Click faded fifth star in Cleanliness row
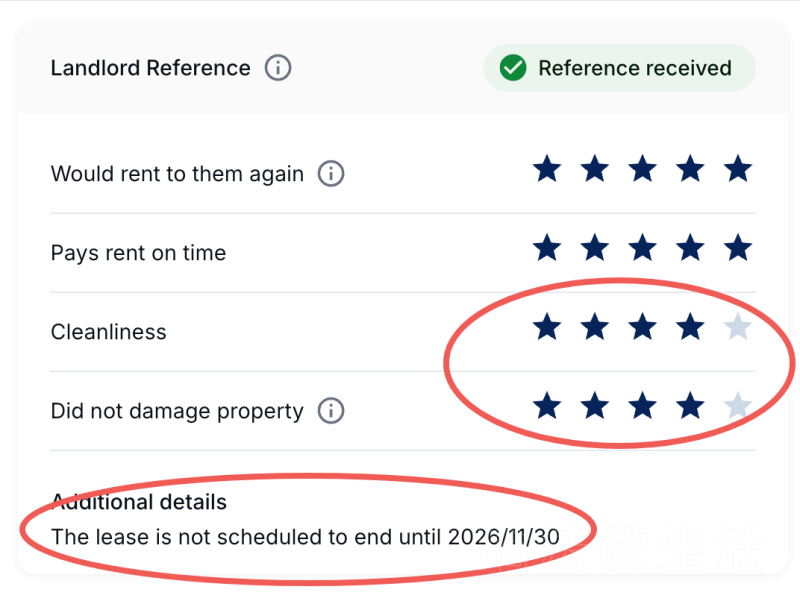 [738, 327]
